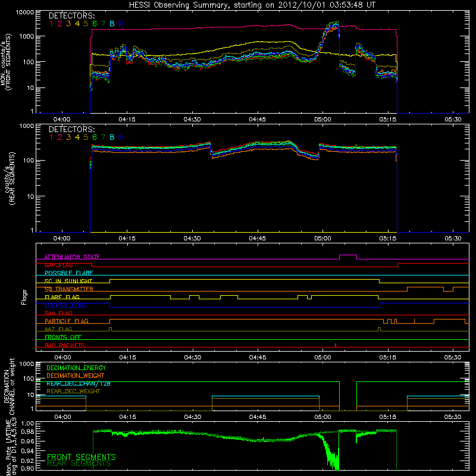
Task: Click the FRONTS_OFF flag label
Action: [63, 337]
